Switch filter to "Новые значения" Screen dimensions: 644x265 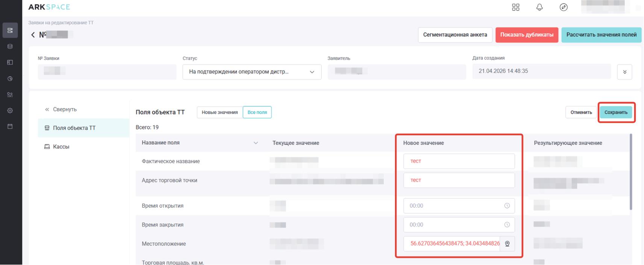[x=220, y=112]
